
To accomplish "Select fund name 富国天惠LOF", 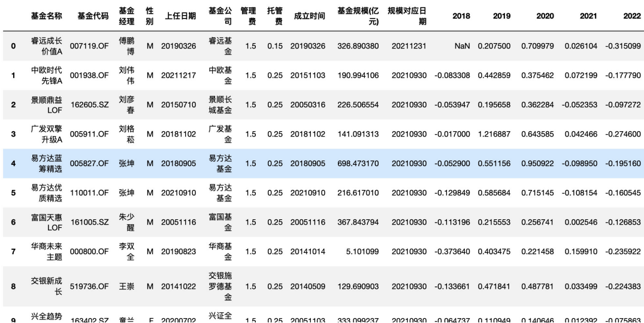I will coord(46,222).
